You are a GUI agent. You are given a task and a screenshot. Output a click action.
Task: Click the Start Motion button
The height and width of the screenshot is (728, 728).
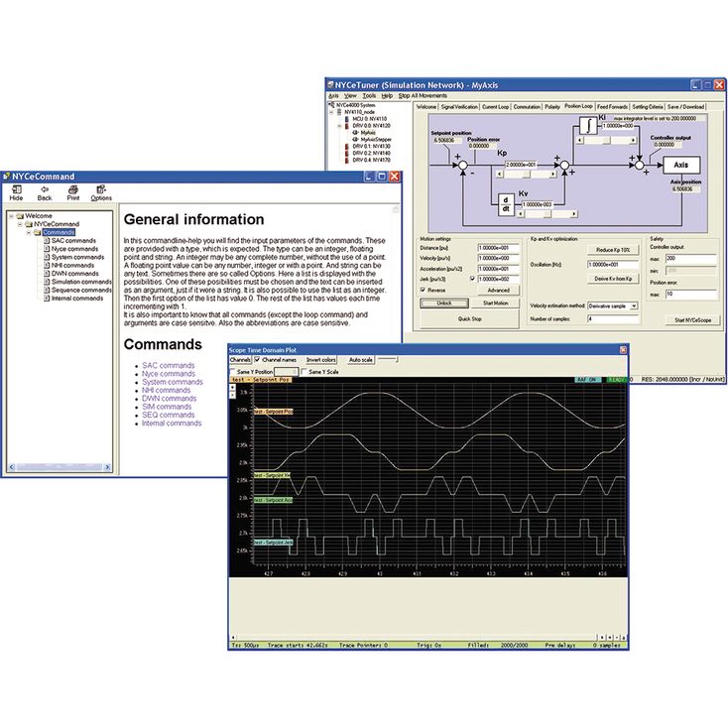(x=495, y=303)
